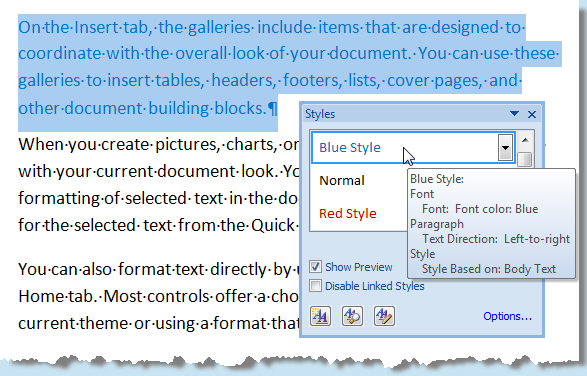Click the styles list scroll-up arrow
The height and width of the screenshot is (376, 587).
pos(525,141)
